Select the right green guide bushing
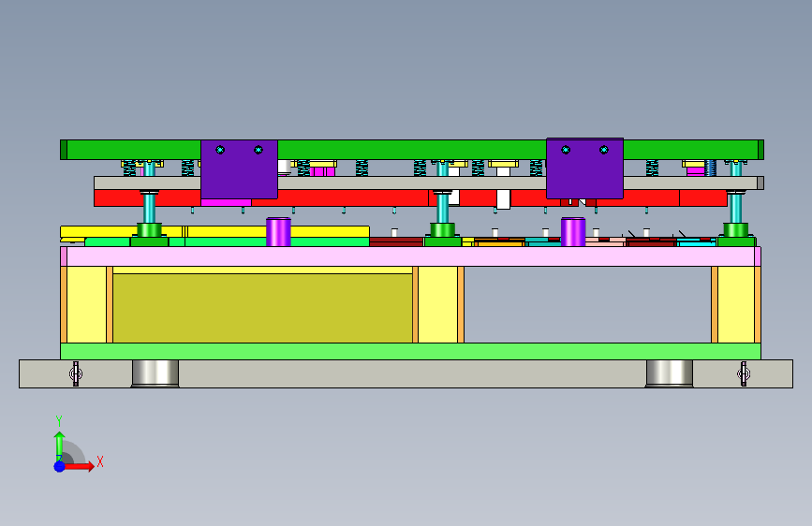812x526 pixels. click(736, 235)
